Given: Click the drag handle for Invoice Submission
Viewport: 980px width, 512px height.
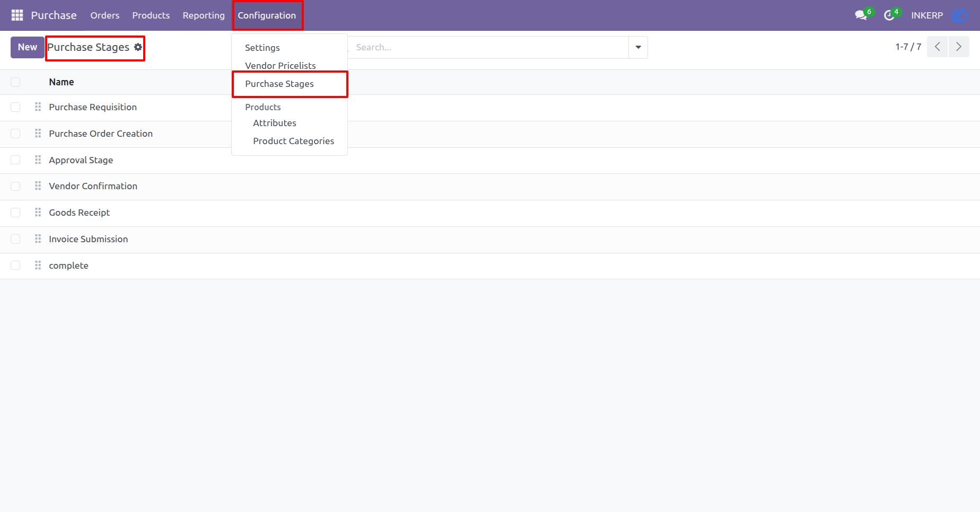Looking at the screenshot, I should (38, 239).
